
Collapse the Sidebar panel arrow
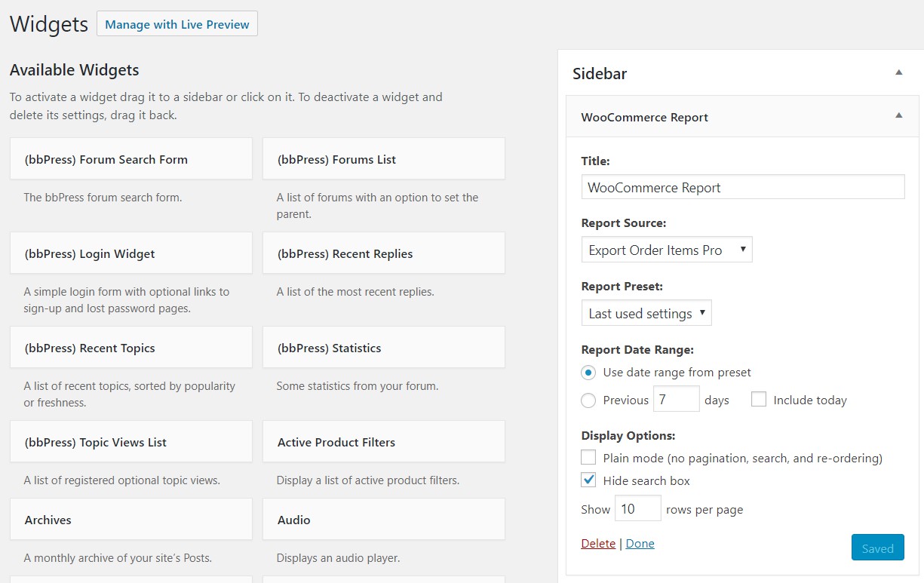click(898, 73)
